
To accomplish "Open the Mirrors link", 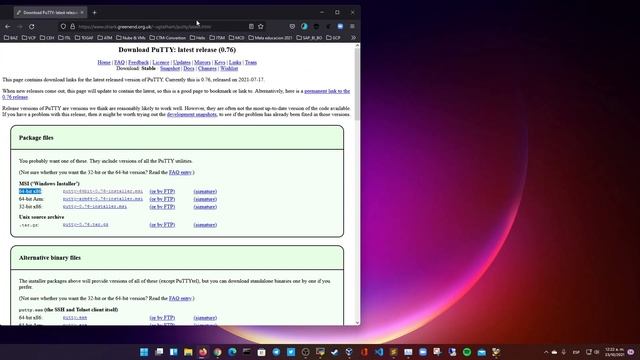I will [x=202, y=62].
